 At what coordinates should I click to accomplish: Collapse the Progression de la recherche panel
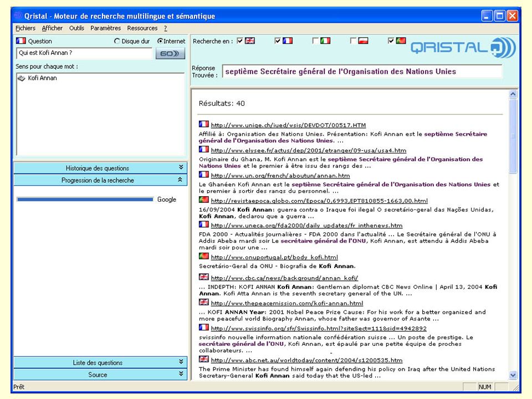(x=100, y=180)
